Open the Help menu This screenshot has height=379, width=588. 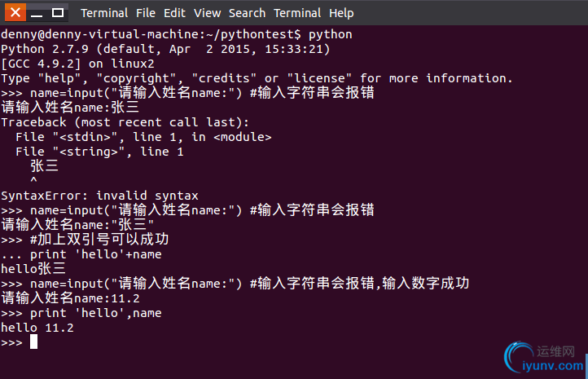pyautogui.click(x=341, y=13)
